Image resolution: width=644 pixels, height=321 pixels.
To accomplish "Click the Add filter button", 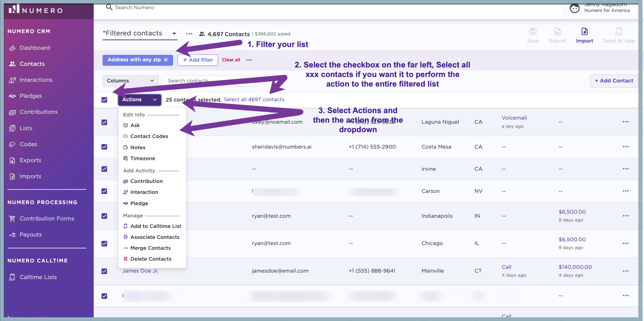I will point(198,60).
